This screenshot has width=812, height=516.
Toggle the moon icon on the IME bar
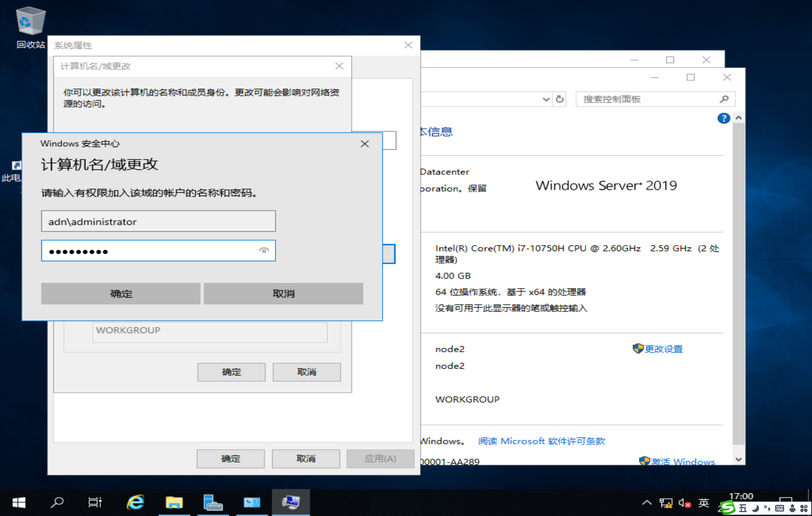tap(755, 508)
